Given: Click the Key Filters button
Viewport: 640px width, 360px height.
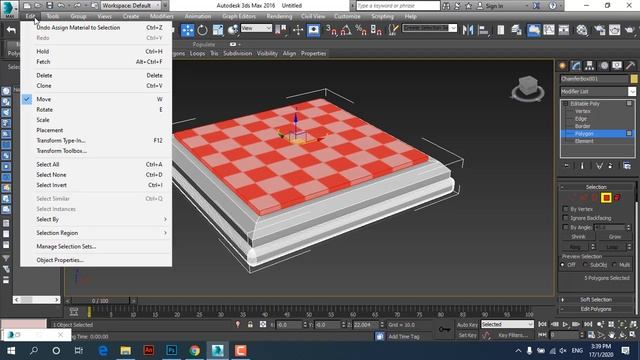Looking at the screenshot, I should click(513, 335).
